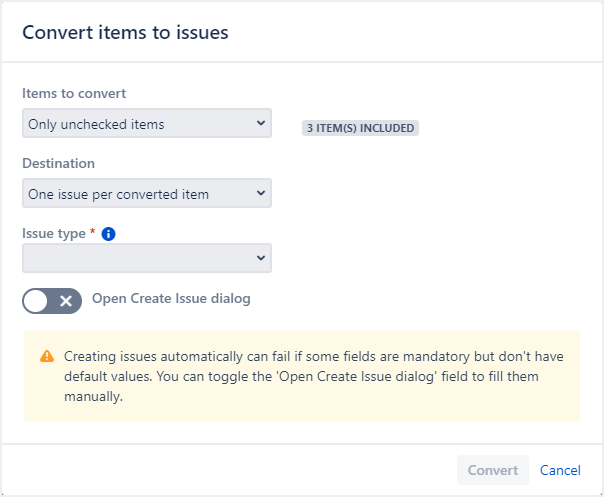Click the chevron arrow on Destination select
The width and height of the screenshot is (604, 497).
coord(261,194)
